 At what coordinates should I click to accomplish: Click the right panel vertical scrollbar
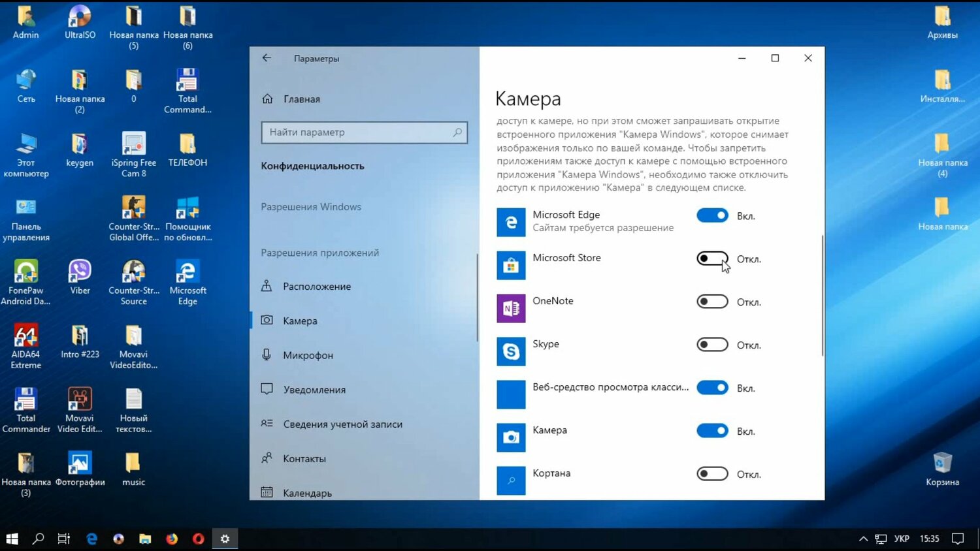tap(822, 295)
